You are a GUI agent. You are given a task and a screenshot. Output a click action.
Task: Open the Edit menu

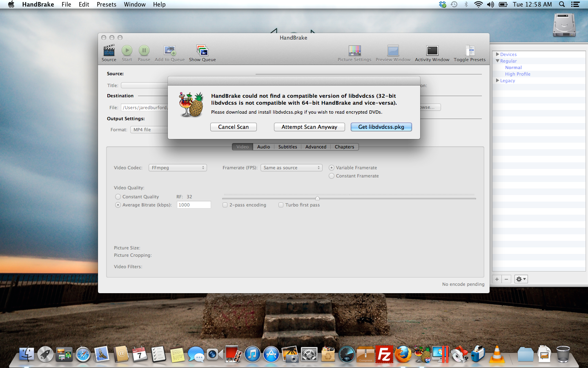coord(84,4)
